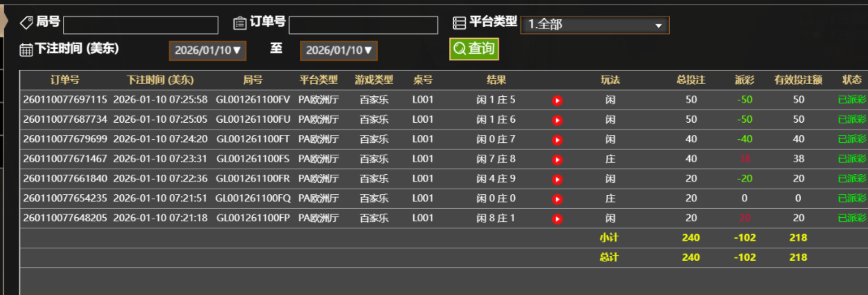Click the green 查询 search button
The height and width of the screenshot is (295, 868).
[x=474, y=49]
